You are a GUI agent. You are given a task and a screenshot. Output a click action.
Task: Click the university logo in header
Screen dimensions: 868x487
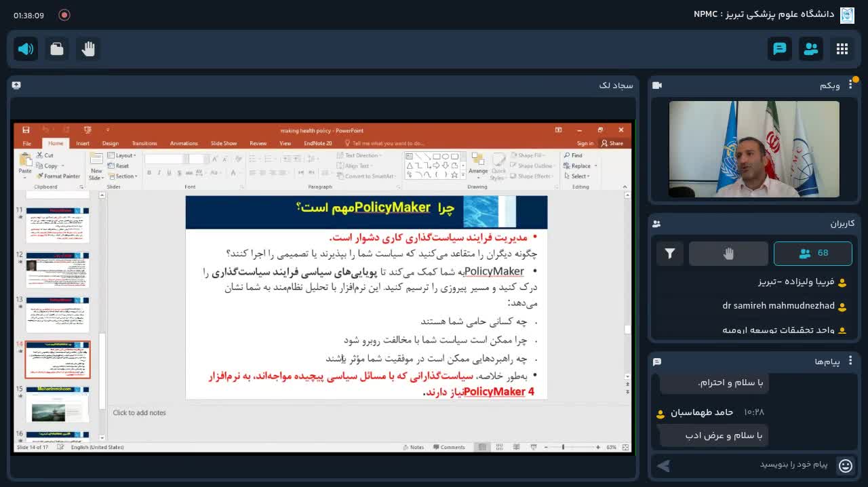point(847,15)
